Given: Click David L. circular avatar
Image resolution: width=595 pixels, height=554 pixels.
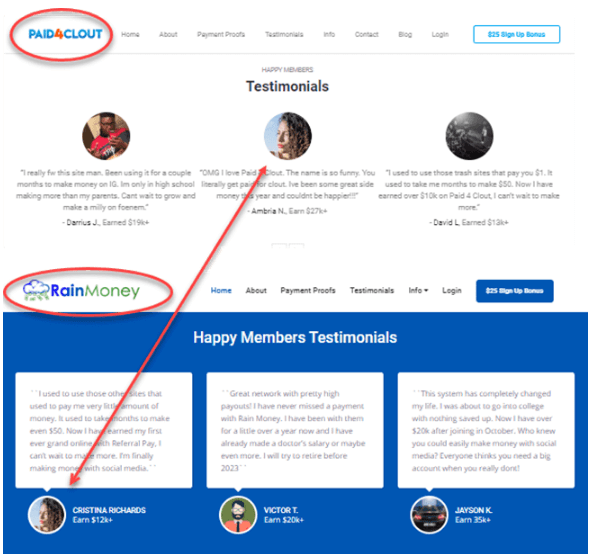Looking at the screenshot, I should pyautogui.click(x=469, y=136).
